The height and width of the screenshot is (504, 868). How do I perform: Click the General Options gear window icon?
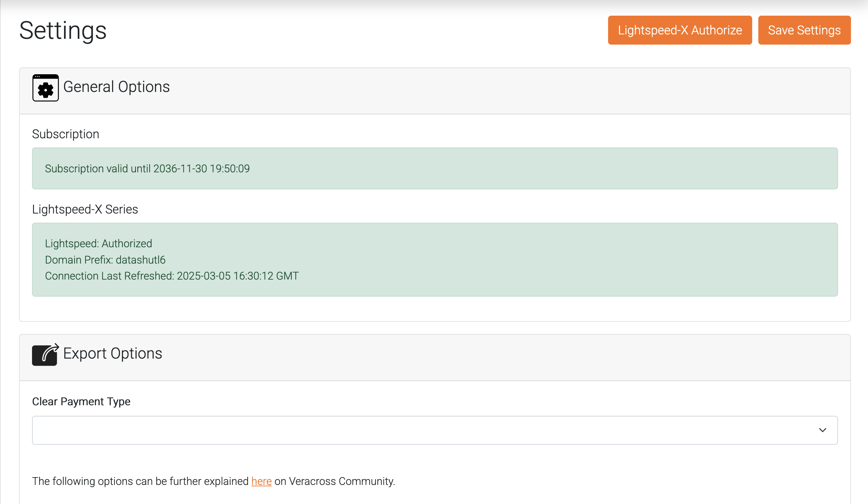tap(45, 88)
